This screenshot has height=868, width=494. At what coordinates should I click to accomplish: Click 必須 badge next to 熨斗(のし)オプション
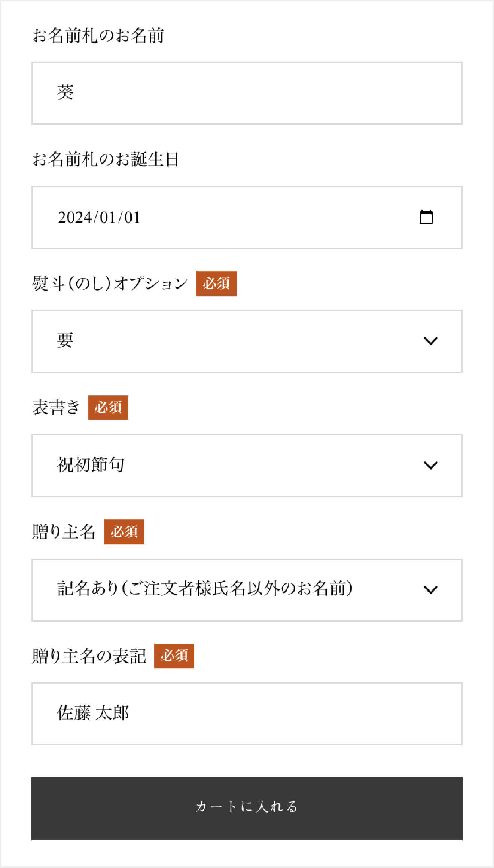216,283
